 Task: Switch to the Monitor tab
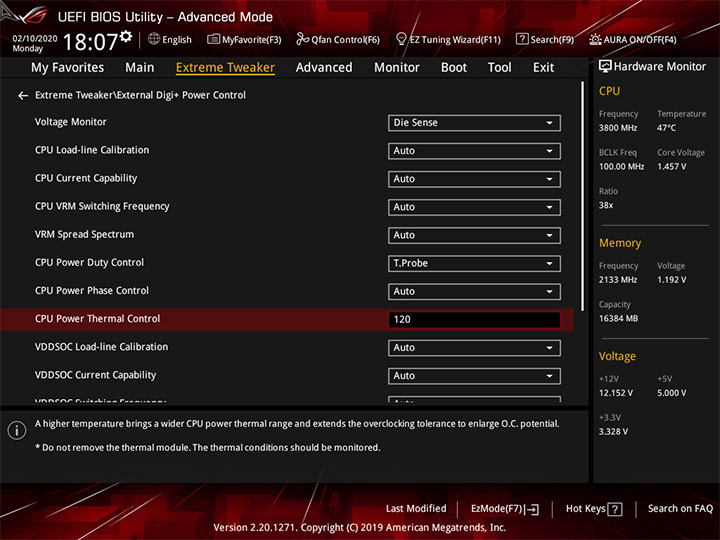pos(397,68)
